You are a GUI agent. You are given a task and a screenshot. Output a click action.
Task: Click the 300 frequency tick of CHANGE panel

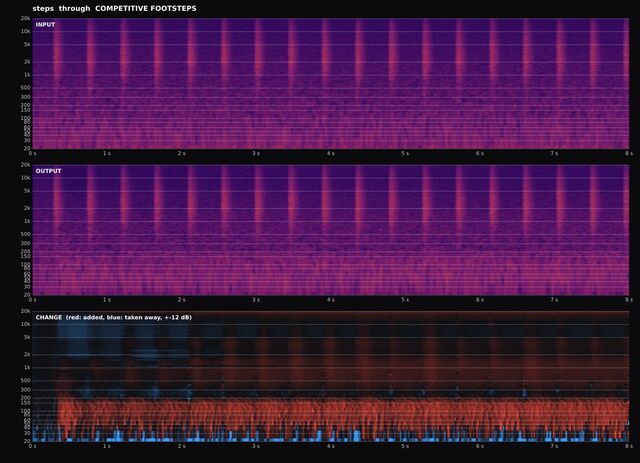click(26, 390)
